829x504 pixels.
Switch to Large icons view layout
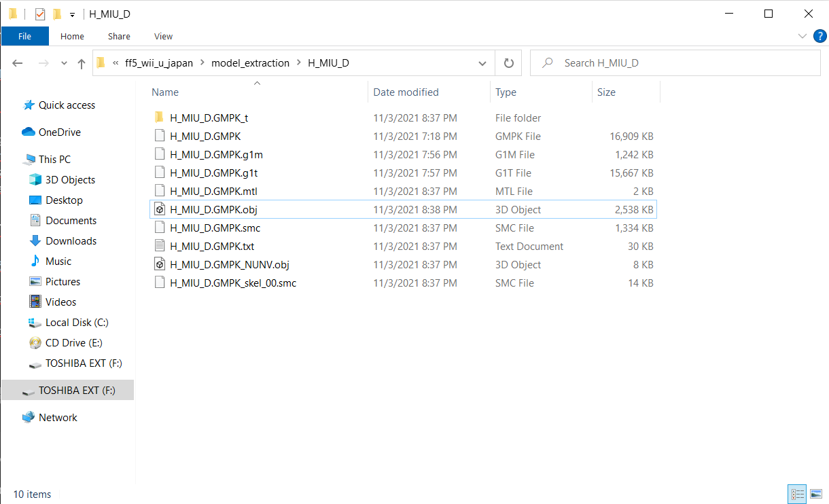815,494
